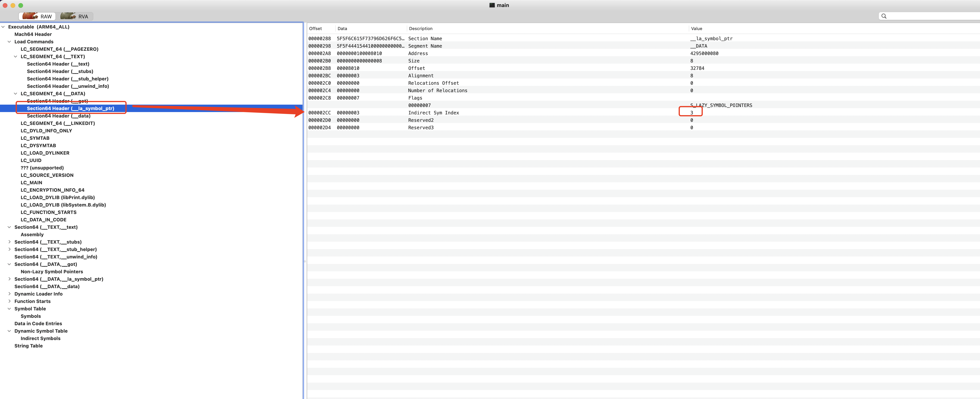Image resolution: width=980 pixels, height=399 pixels.
Task: Select the Indirect Sym Index row
Action: (x=433, y=113)
